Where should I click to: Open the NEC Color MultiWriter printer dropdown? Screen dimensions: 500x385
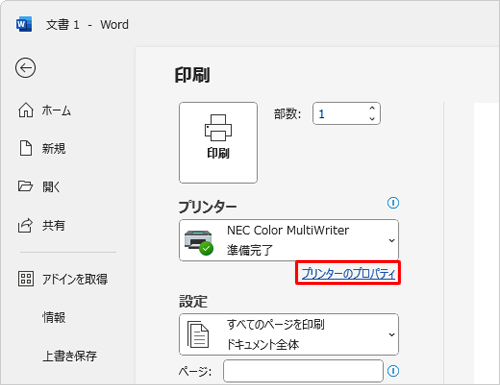pos(289,240)
